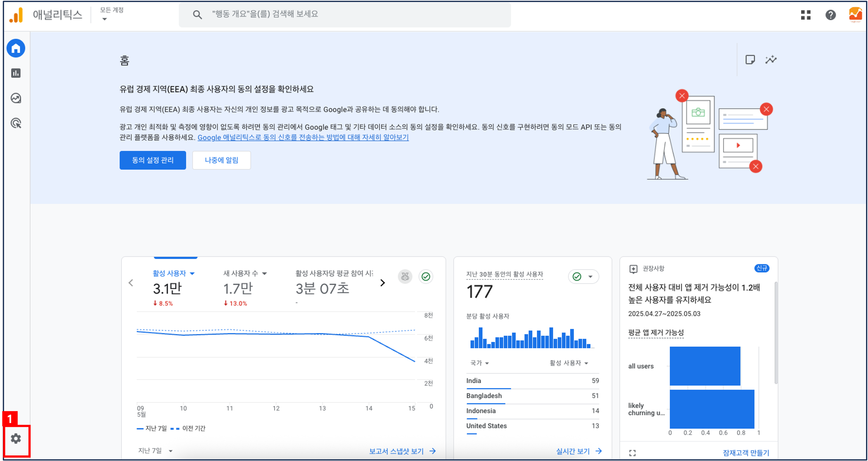Click the 3.1만 active users value

point(167,289)
